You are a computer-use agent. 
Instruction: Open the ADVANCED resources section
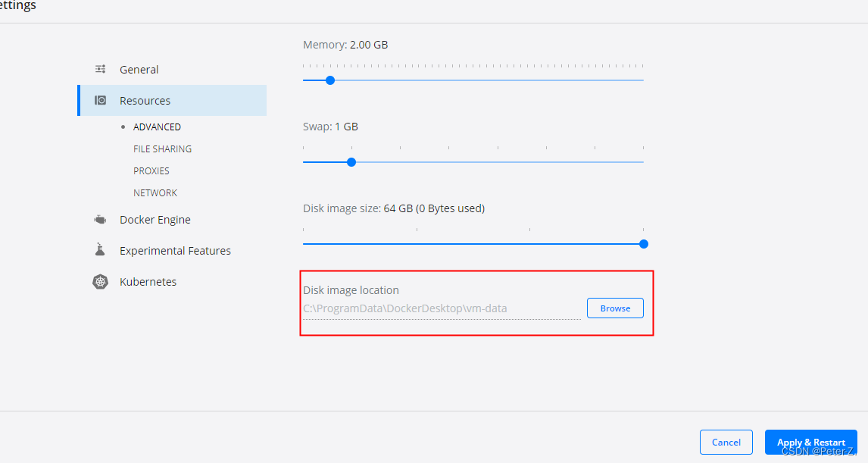tap(157, 127)
